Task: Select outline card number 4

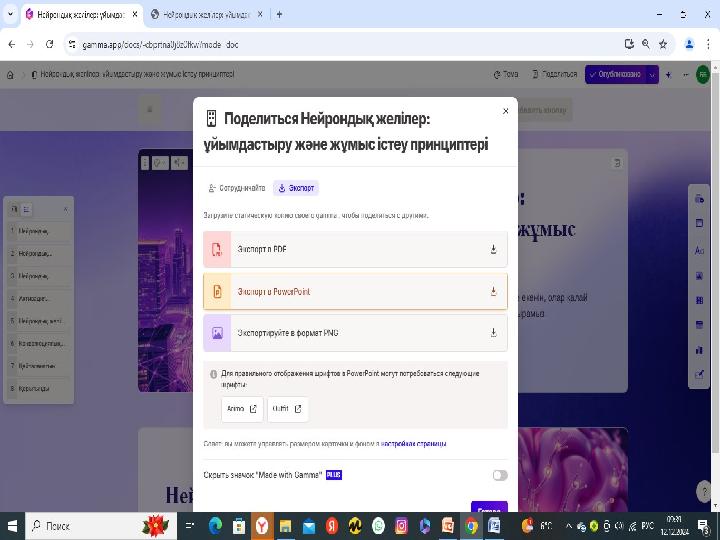Action: click(x=39, y=298)
